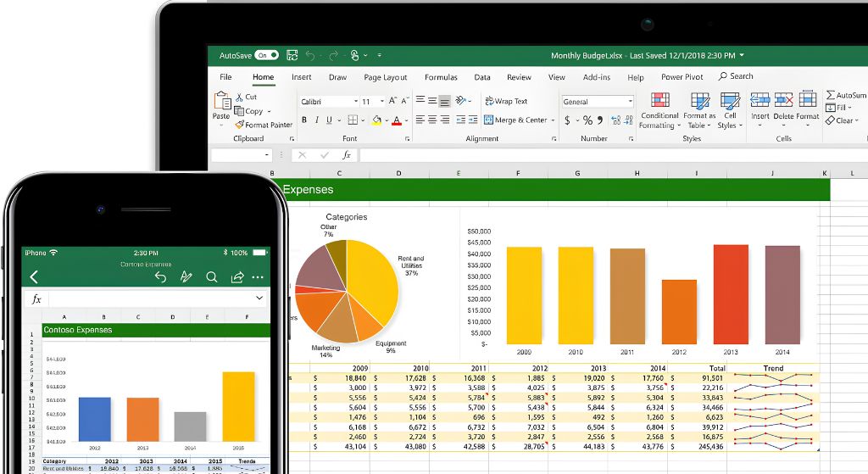
Task: Click the Redo arrow in Excel title bar
Action: coord(333,55)
